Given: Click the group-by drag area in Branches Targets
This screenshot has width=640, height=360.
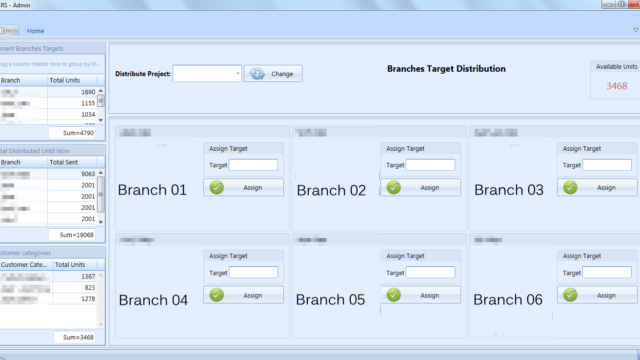Looking at the screenshot, I should tap(50, 64).
